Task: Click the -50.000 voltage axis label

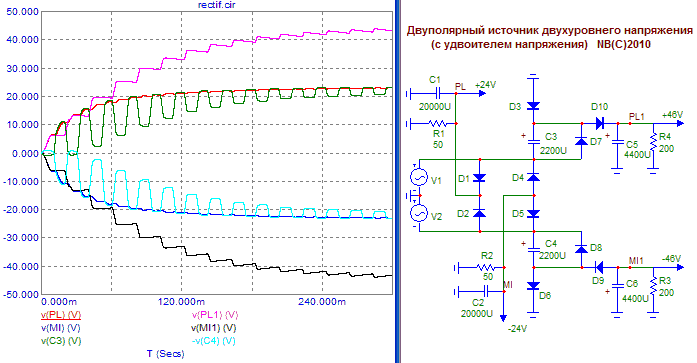Action: click(20, 295)
